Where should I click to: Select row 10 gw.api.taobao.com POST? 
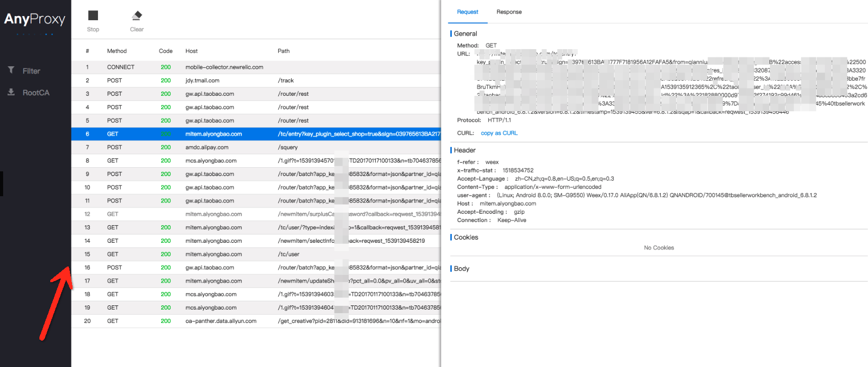click(x=256, y=187)
